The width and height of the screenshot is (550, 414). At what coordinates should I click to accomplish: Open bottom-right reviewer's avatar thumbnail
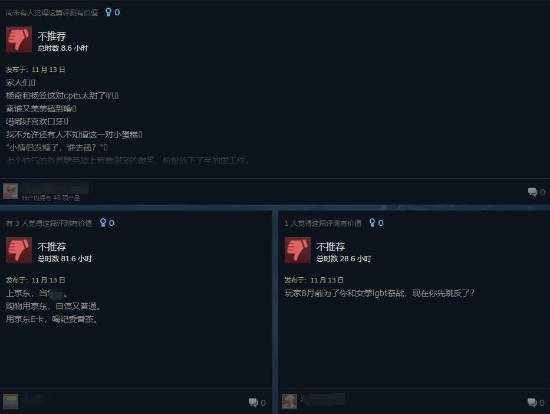coord(289,401)
